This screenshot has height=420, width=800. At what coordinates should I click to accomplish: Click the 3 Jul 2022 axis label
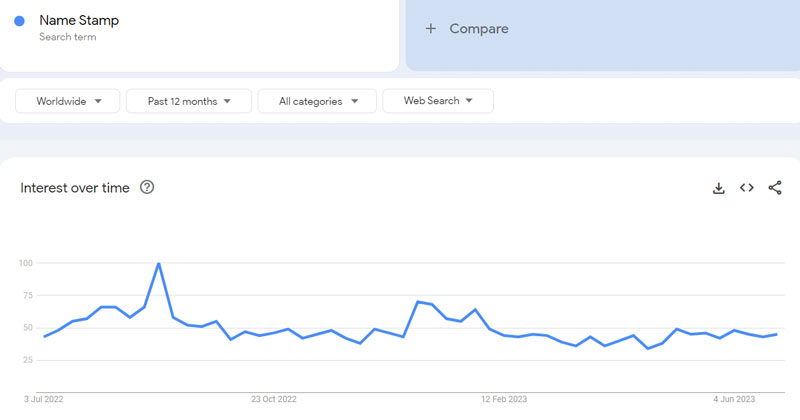(x=41, y=398)
